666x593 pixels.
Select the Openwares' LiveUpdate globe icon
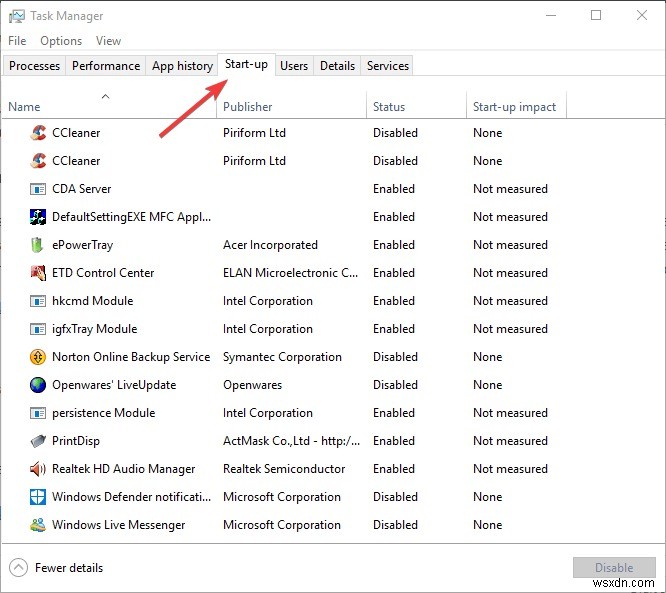click(x=38, y=385)
